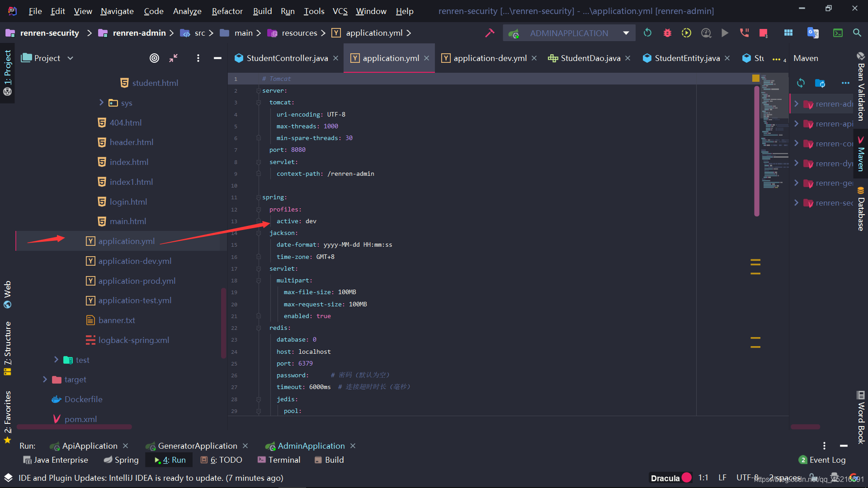This screenshot has width=868, height=488.
Task: Hide Project panel with minimize dash
Action: (x=217, y=58)
